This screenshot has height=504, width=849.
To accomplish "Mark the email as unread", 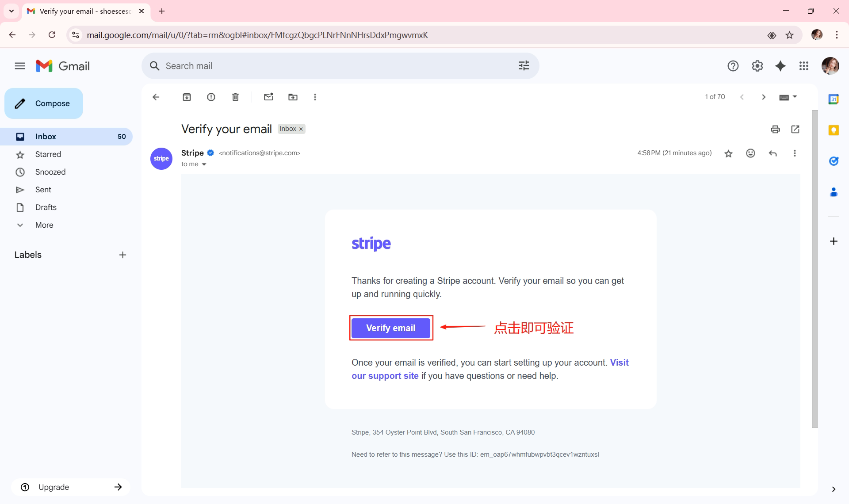I will click(x=268, y=97).
